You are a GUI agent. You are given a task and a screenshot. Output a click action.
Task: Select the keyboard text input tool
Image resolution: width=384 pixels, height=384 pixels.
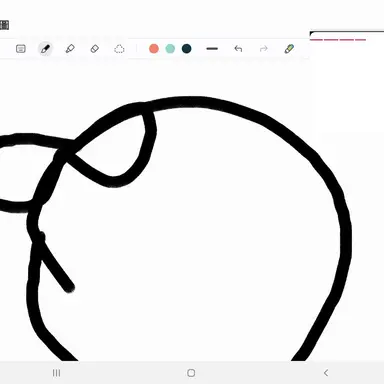21,49
